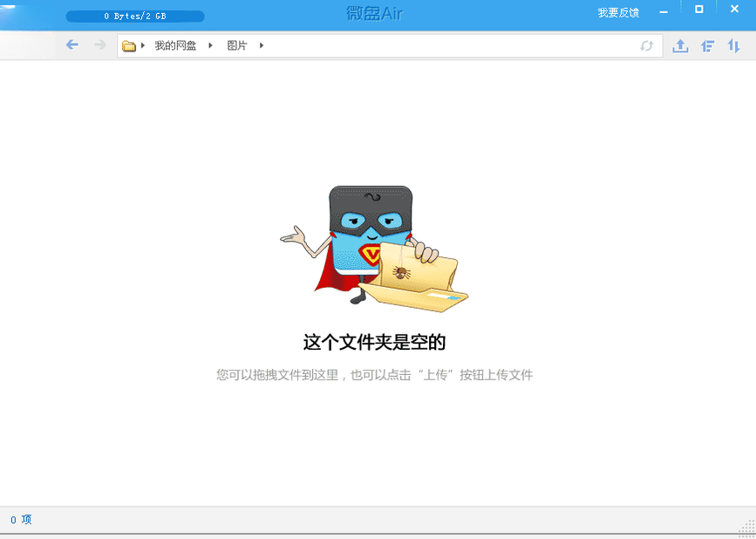Click the storage usage bar 0 Bytes/2 GB
This screenshot has width=756, height=539.
pyautogui.click(x=135, y=17)
